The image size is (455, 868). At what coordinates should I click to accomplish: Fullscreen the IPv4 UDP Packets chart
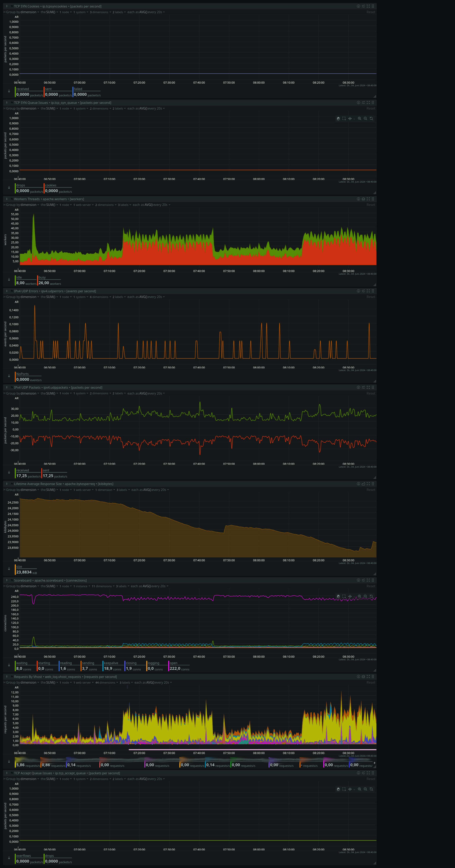368,387
